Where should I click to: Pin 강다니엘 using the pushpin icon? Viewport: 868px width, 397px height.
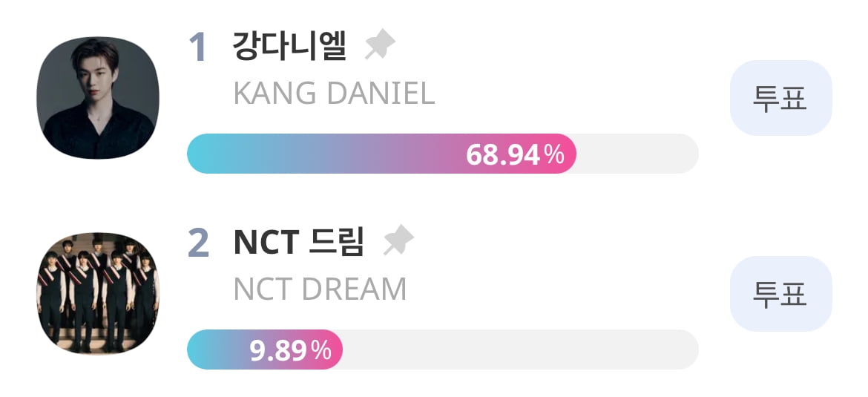tap(380, 45)
